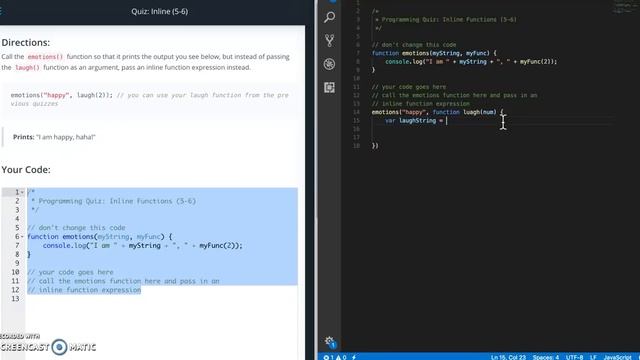This screenshot has height=360, width=640.
Task: Click '// don't change this code' in the quiz editor
Action: tap(76, 228)
